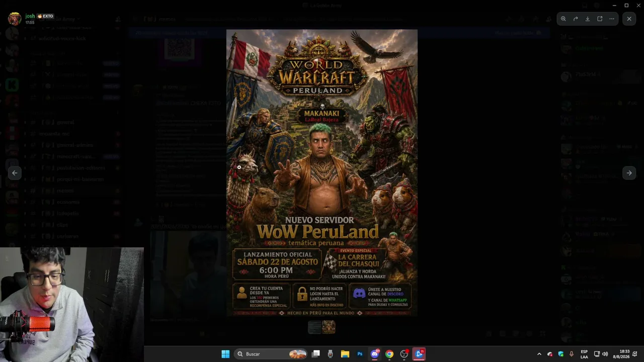644x362 pixels.
Task: Open the three-dots more options menu
Action: tap(612, 19)
